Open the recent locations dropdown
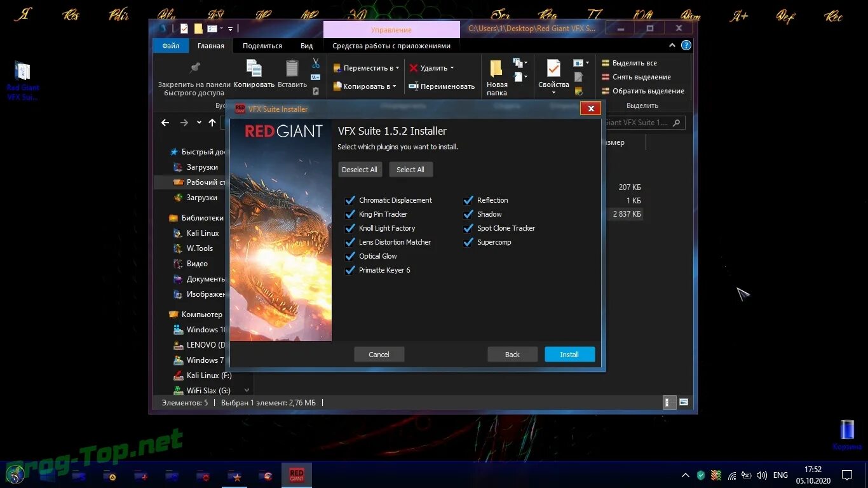This screenshot has height=488, width=868. tap(199, 123)
